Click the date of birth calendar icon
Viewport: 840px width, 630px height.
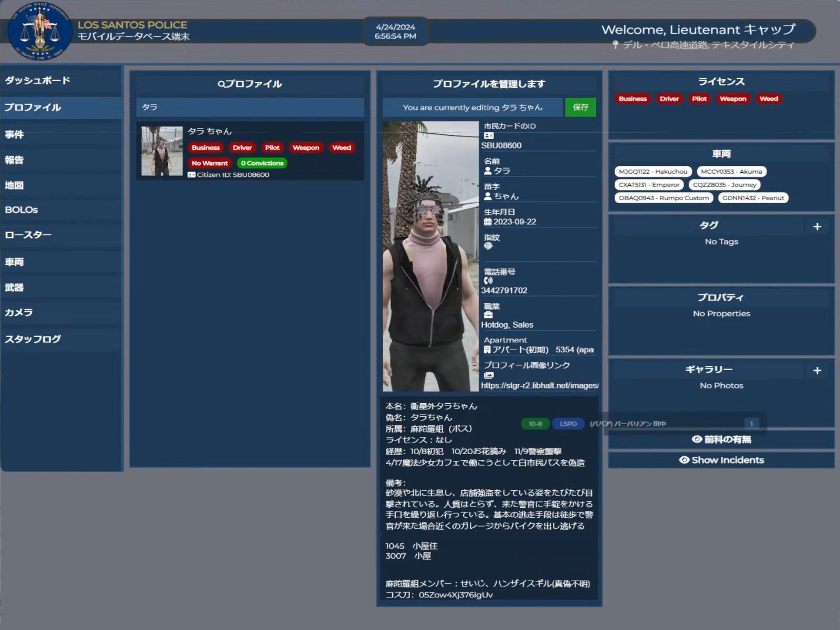point(488,222)
